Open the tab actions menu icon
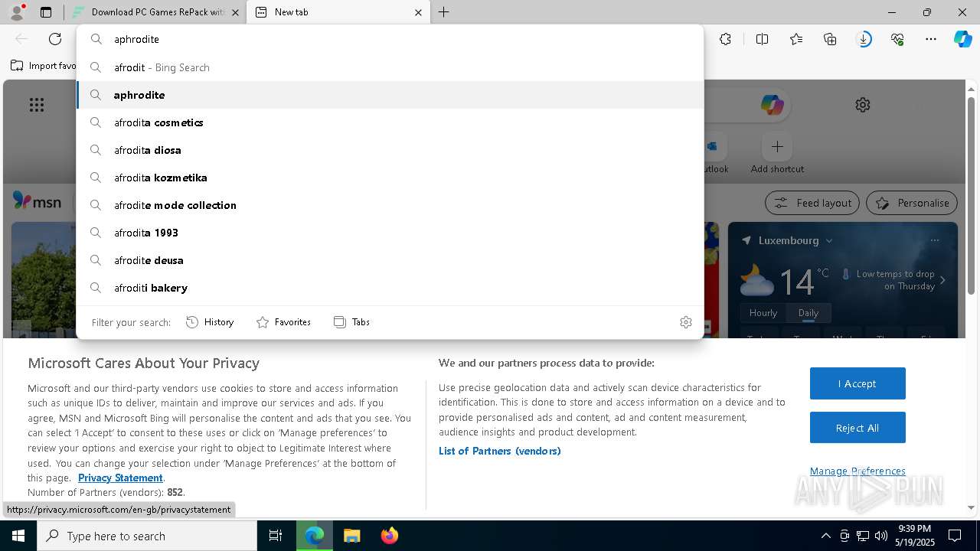This screenshot has height=551, width=980. coord(46,12)
